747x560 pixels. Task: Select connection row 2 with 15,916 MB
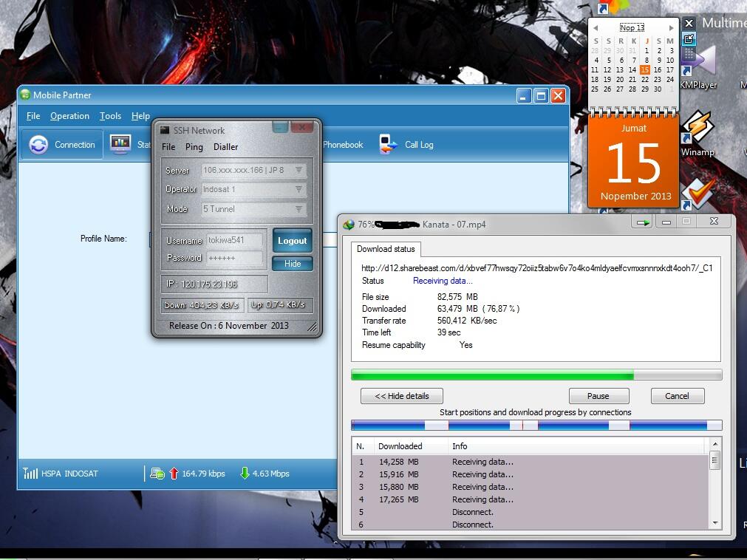(531, 474)
